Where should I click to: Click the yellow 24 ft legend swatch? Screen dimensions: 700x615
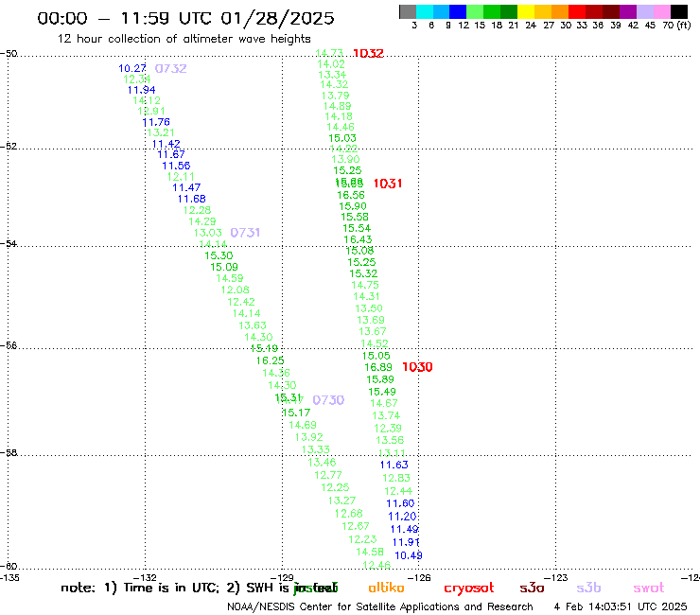coord(526,11)
